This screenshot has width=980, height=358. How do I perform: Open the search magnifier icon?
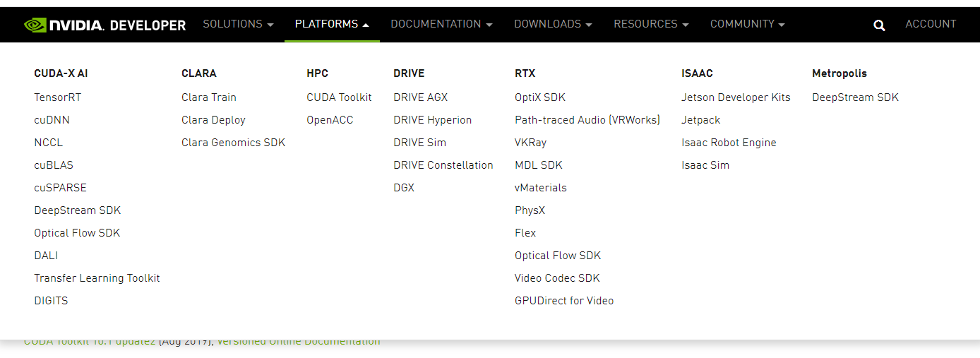click(x=879, y=25)
